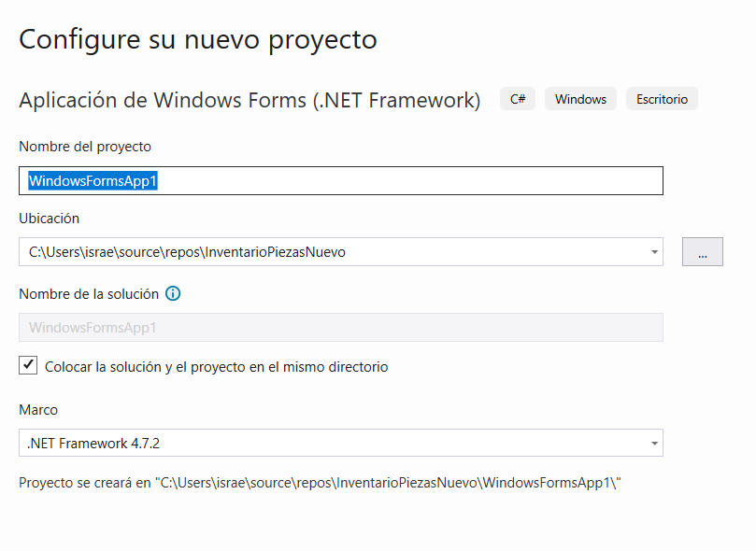The height and width of the screenshot is (551, 756).
Task: Click the disabled solution name field
Action: pyautogui.click(x=340, y=328)
